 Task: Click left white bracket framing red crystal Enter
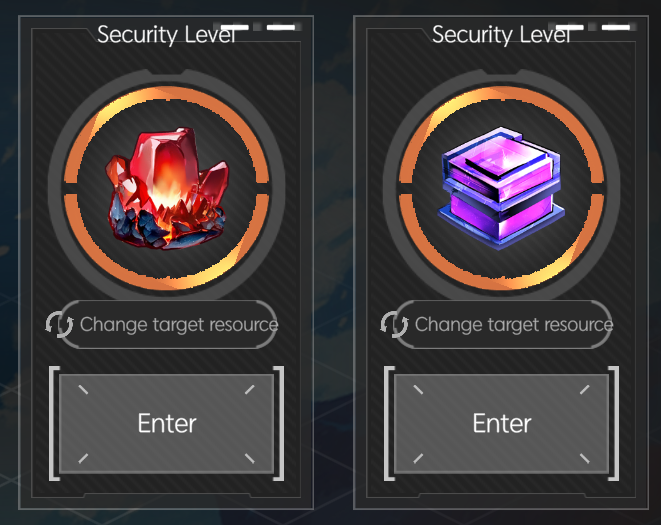[54, 423]
